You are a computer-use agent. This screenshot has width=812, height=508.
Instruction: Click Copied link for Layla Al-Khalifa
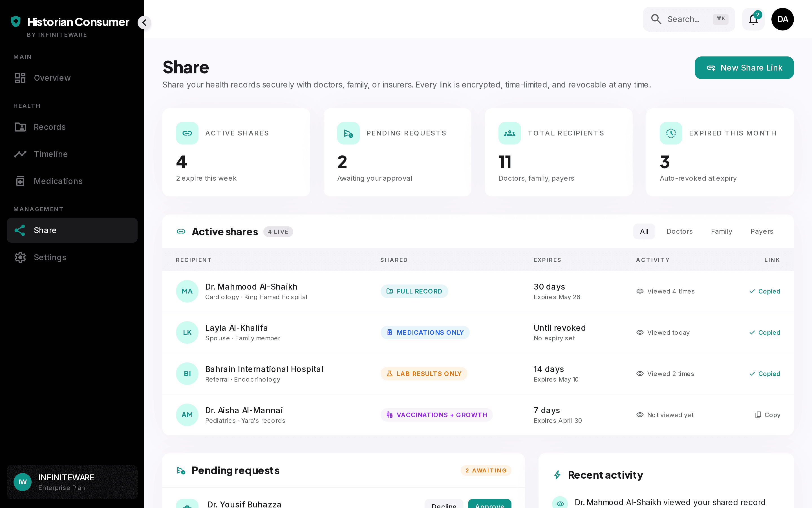point(765,333)
